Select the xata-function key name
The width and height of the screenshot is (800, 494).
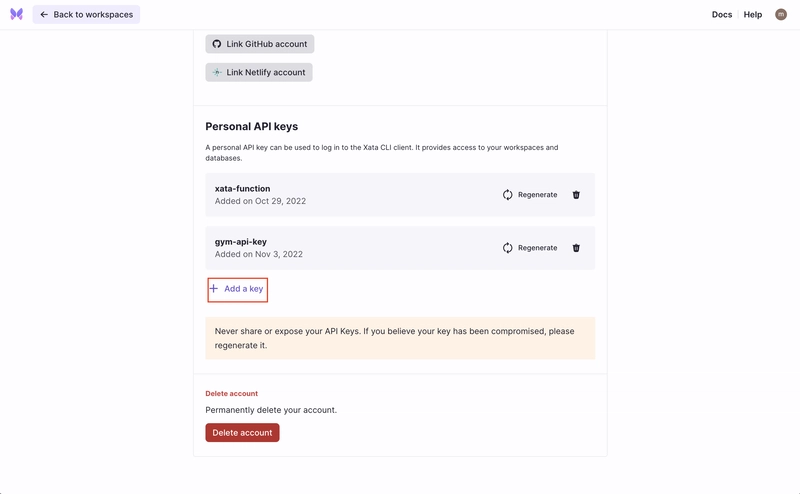pos(242,188)
